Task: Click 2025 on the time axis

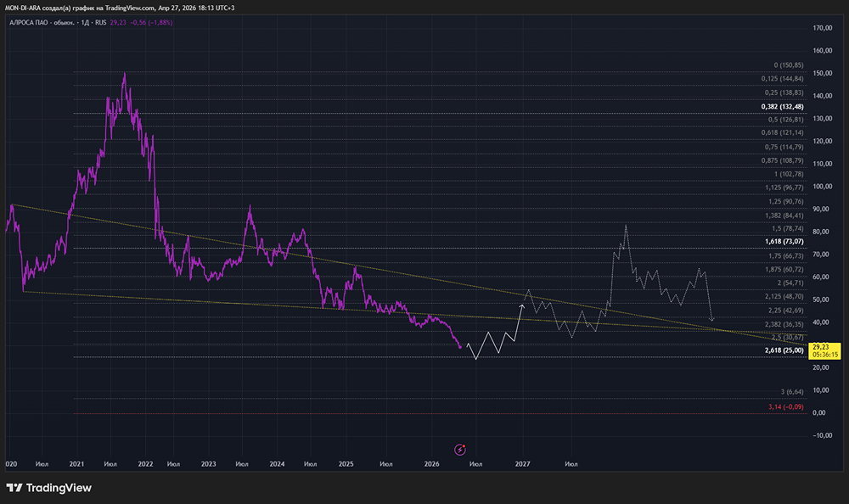Action: pyautogui.click(x=346, y=464)
